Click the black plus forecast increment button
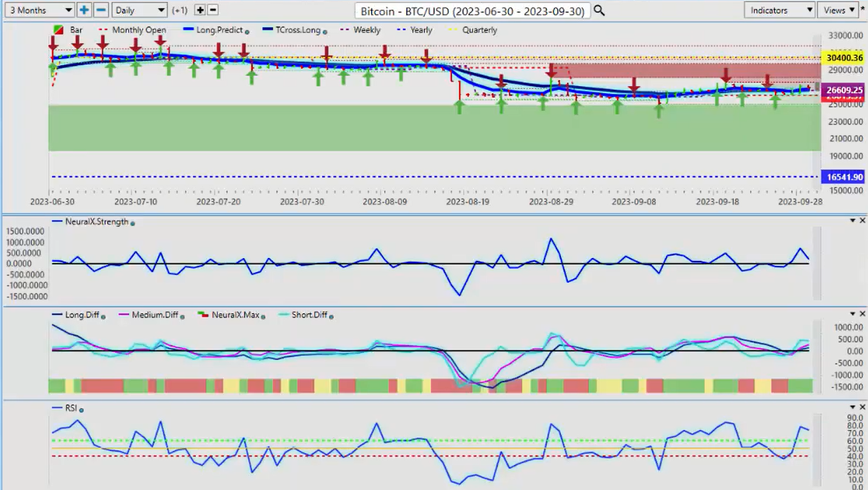Screen dimensions: 868x490 coord(200,10)
